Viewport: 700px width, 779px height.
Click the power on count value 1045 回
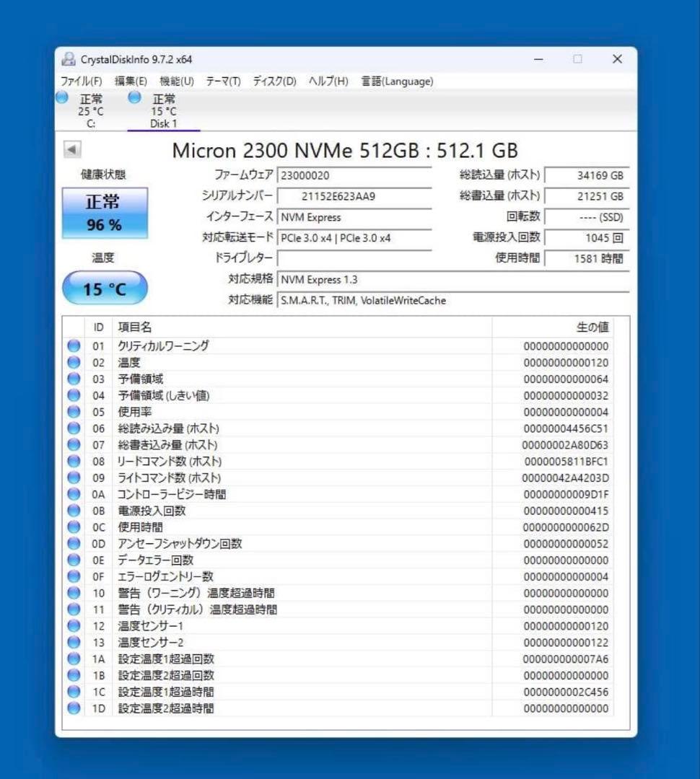(x=587, y=238)
